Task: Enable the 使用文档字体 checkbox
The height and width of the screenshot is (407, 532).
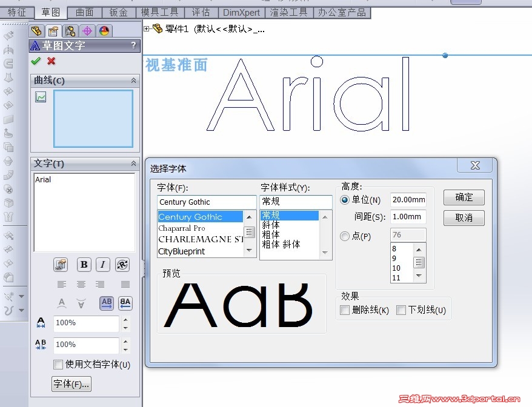Action: click(x=59, y=365)
